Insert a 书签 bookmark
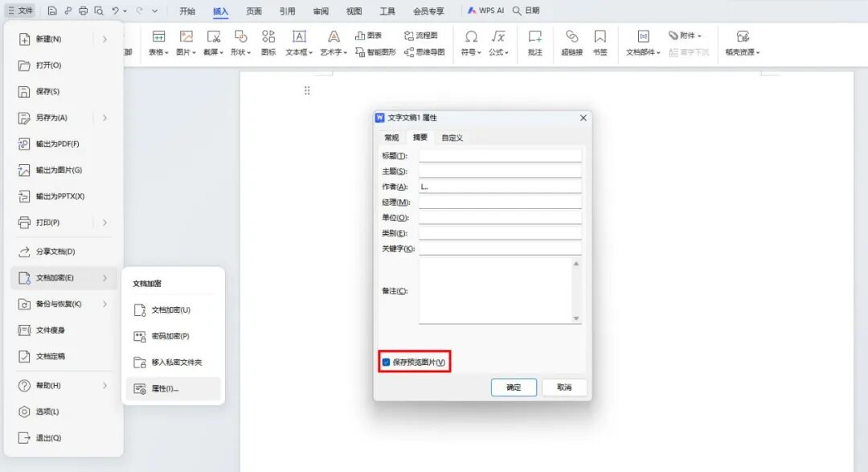 point(600,43)
